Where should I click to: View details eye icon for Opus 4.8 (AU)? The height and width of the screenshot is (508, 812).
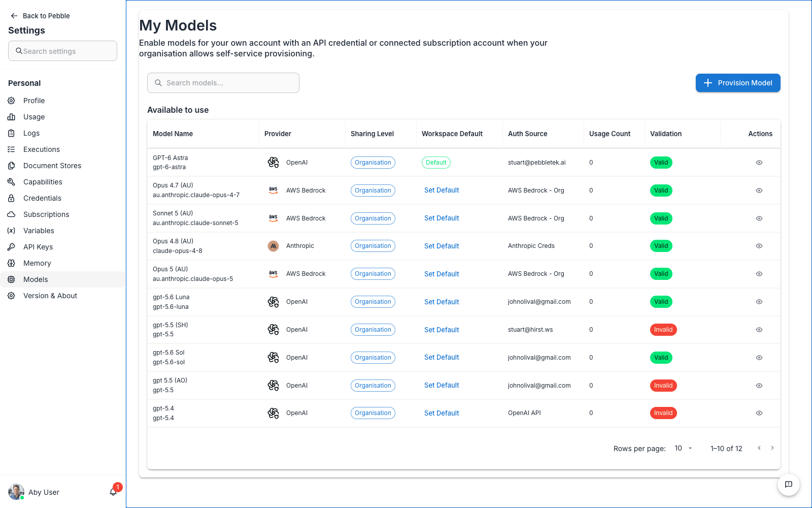click(759, 246)
